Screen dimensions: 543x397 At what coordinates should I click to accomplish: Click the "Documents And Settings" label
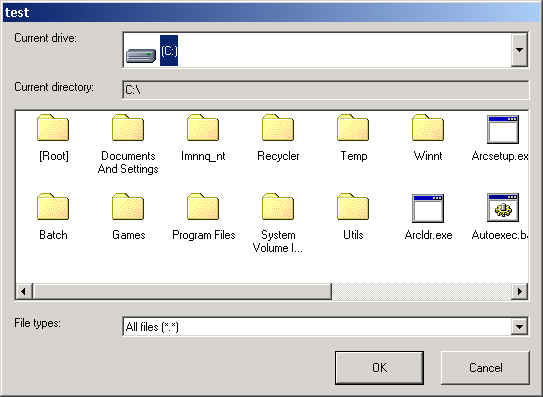point(128,162)
